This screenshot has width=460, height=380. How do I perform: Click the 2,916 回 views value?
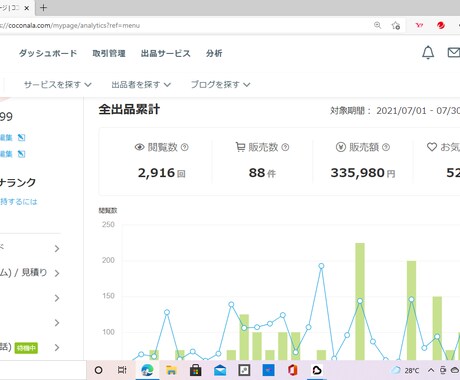[162, 173]
